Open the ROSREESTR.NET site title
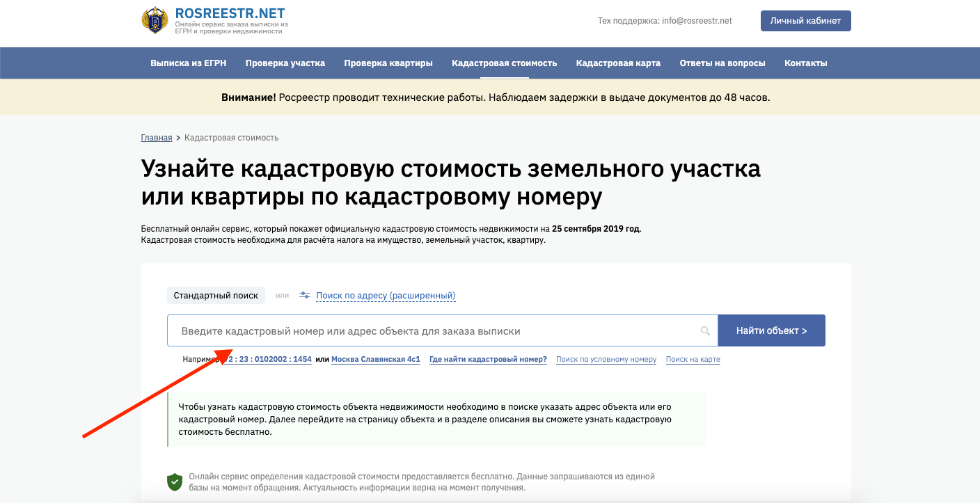980x503 pixels. click(x=230, y=14)
